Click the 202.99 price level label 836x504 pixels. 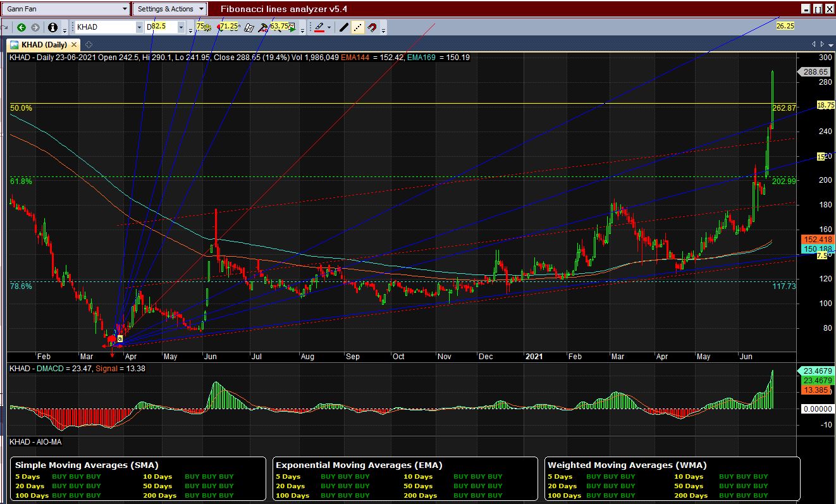pyautogui.click(x=784, y=181)
